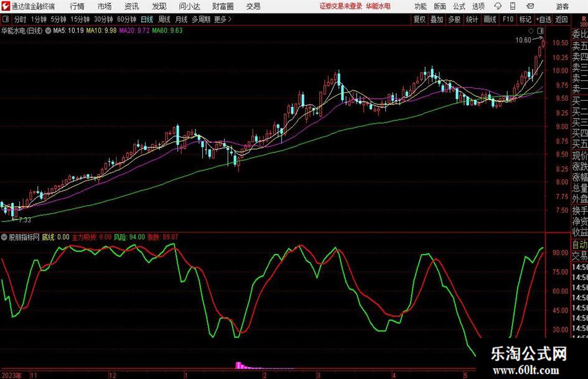Click the 股朋指标网 indicator name

[x=24, y=237]
